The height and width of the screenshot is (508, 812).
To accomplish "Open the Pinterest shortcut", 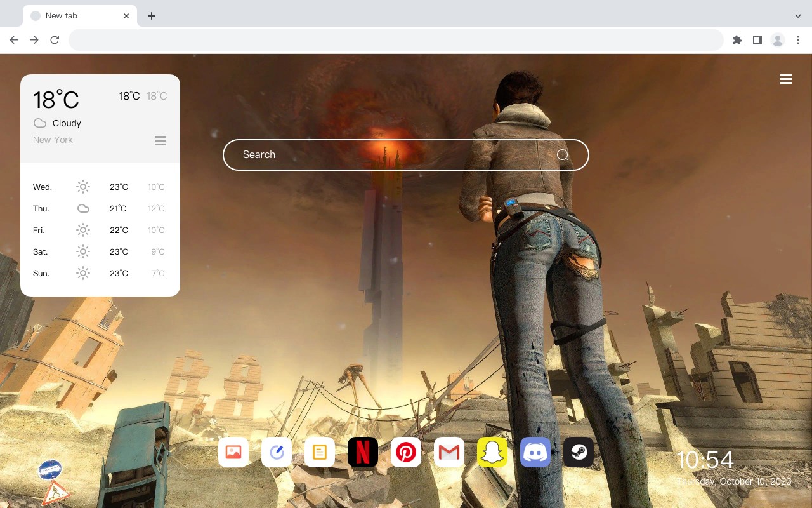I will tap(406, 452).
